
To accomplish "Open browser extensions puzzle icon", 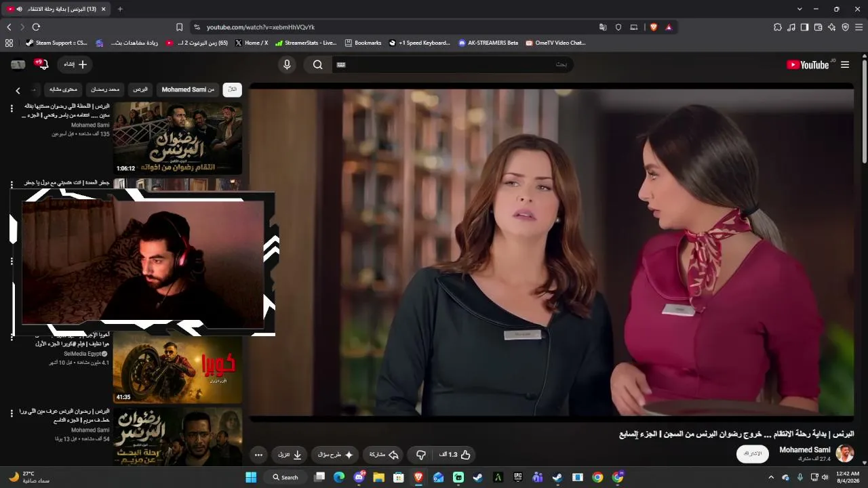I will coord(777,27).
